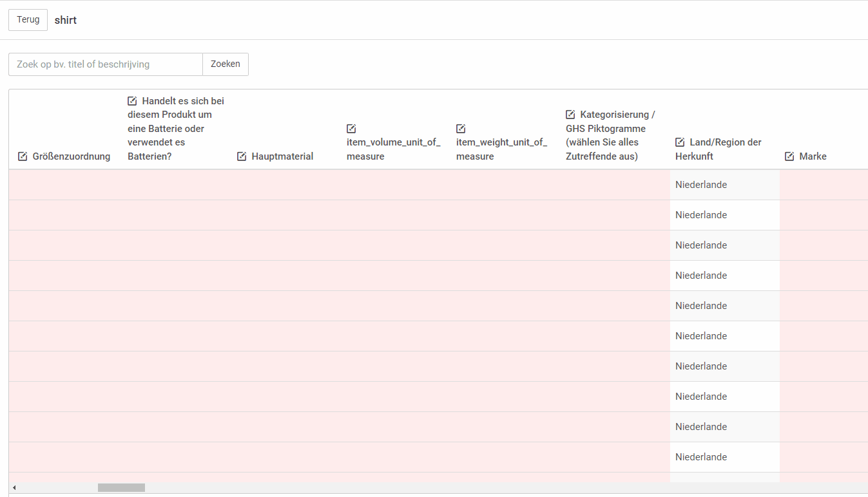868x497 pixels.
Task: Click empty Größenzuordnung cell in second row
Action: [x=64, y=215]
